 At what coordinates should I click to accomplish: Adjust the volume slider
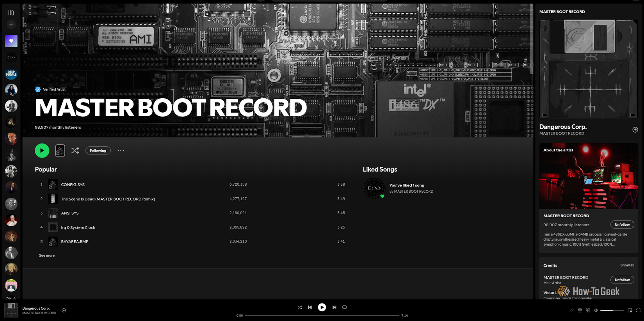[x=612, y=310]
